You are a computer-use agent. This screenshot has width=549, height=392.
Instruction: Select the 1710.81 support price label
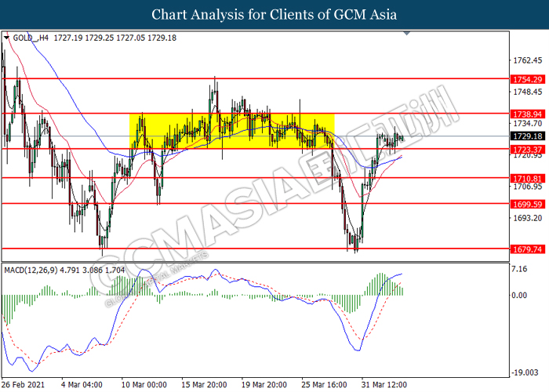527,179
